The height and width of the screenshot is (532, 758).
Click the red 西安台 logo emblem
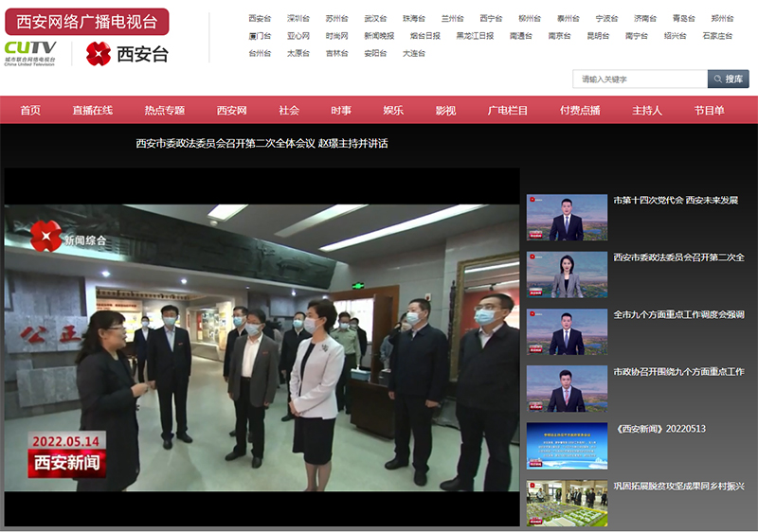tap(99, 54)
